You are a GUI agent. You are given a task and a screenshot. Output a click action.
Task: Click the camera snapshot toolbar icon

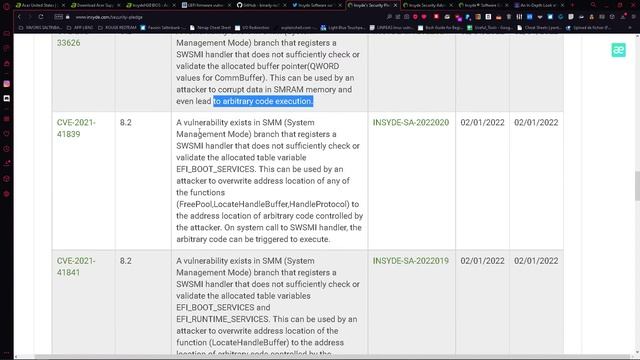[407, 17]
